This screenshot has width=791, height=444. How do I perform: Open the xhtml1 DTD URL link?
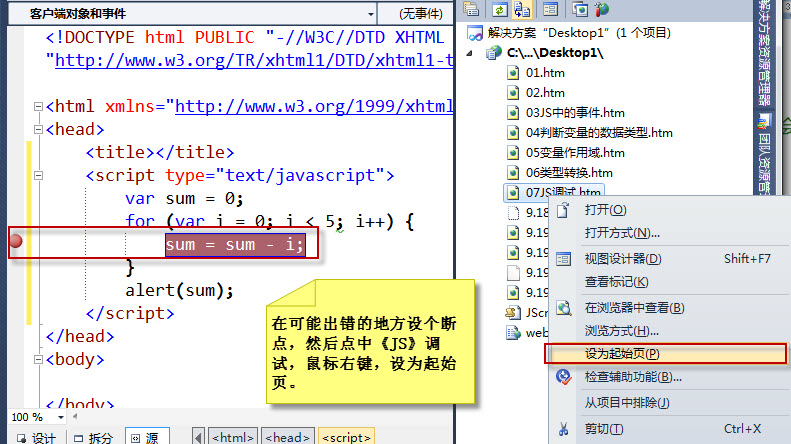(x=254, y=61)
